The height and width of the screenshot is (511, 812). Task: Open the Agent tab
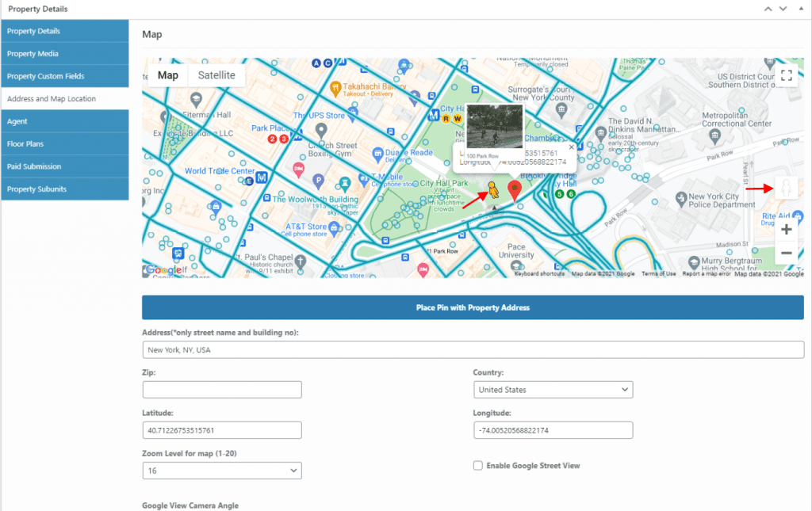click(x=65, y=121)
